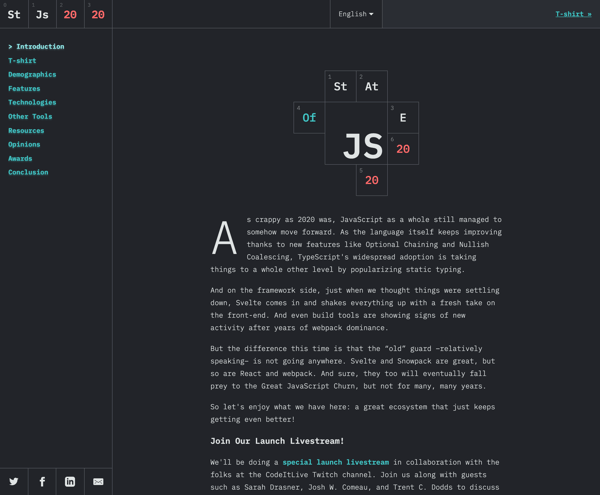Screen dimensions: 600x495
Task: Open the Resources section
Action: click(x=26, y=130)
